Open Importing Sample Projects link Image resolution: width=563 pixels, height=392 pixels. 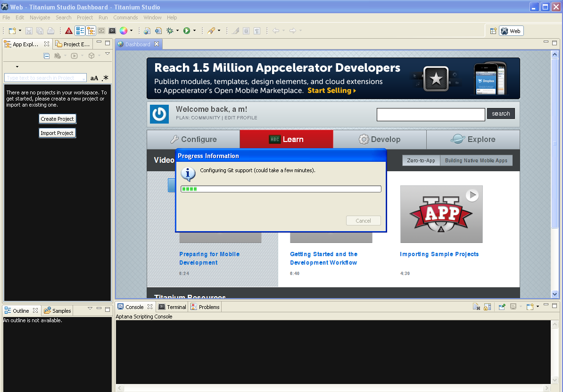(x=439, y=254)
